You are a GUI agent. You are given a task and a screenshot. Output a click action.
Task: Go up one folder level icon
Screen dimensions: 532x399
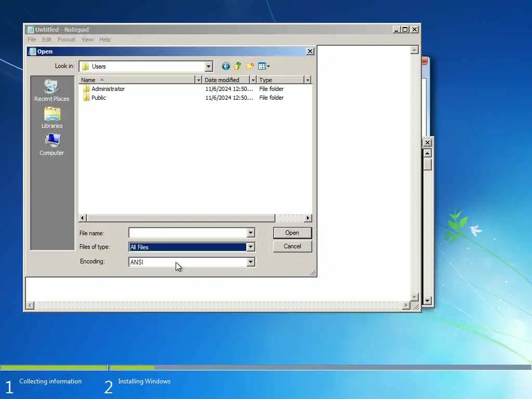[x=237, y=66]
